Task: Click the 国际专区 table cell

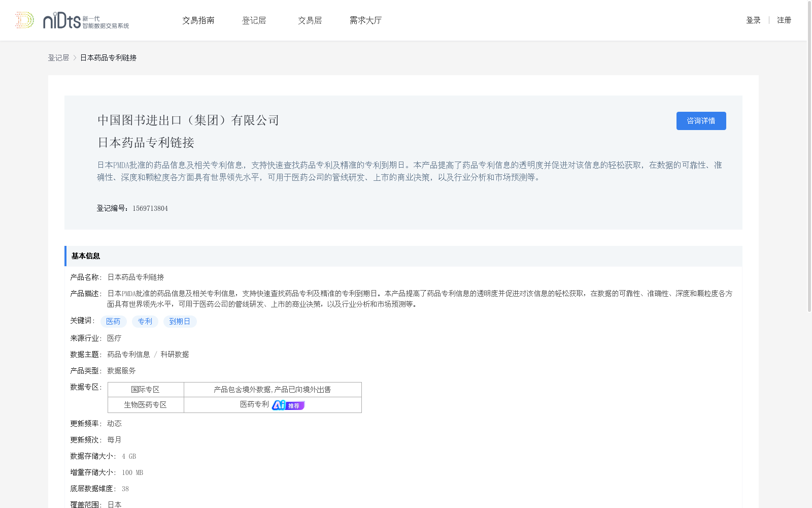Action: (x=146, y=390)
